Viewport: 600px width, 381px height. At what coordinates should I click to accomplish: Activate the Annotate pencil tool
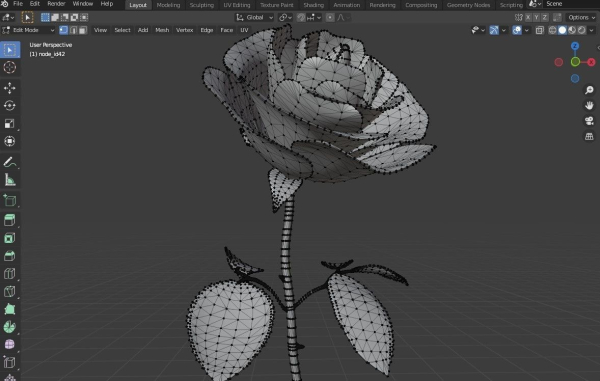point(10,162)
